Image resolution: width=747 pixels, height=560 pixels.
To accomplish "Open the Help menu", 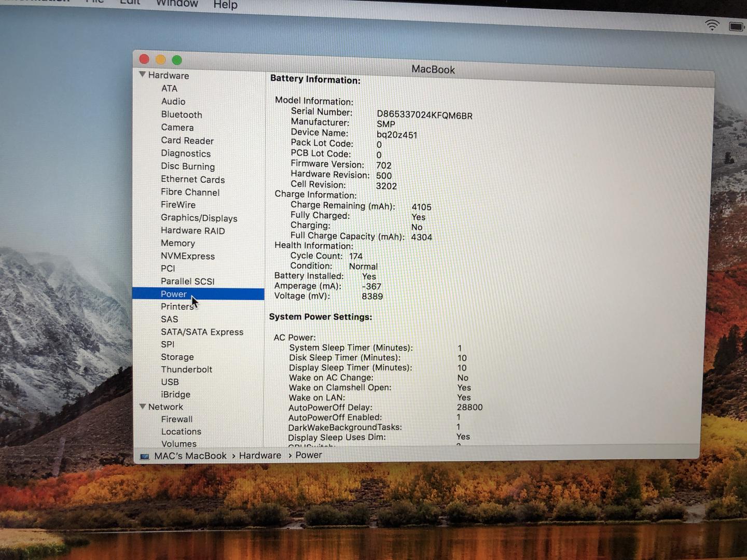I will click(226, 5).
